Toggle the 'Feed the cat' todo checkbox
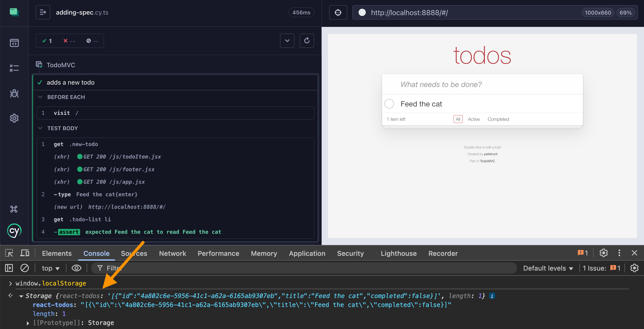Image resolution: width=644 pixels, height=329 pixels. (x=389, y=104)
